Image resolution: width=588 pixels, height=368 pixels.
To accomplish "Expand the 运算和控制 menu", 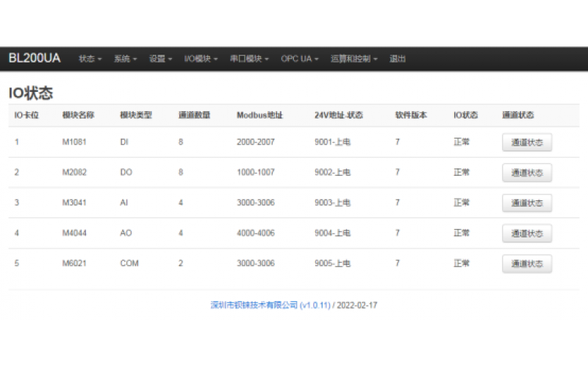I will (354, 59).
